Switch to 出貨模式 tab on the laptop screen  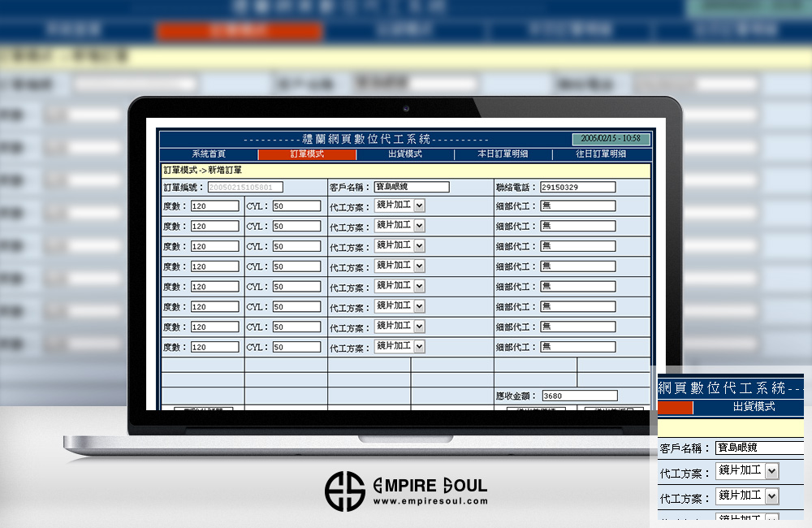(x=405, y=154)
